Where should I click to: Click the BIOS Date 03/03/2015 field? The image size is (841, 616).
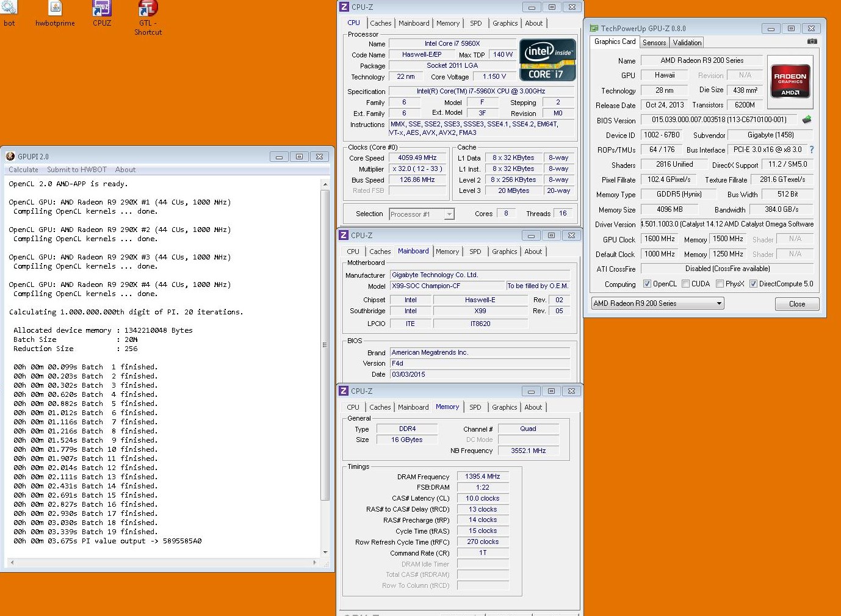coord(480,374)
